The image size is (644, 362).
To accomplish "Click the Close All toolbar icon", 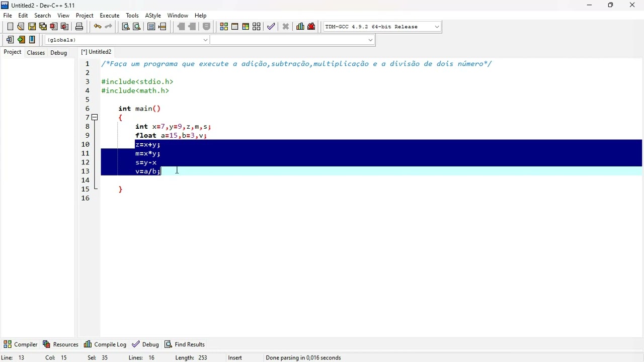I will [x=64, y=27].
